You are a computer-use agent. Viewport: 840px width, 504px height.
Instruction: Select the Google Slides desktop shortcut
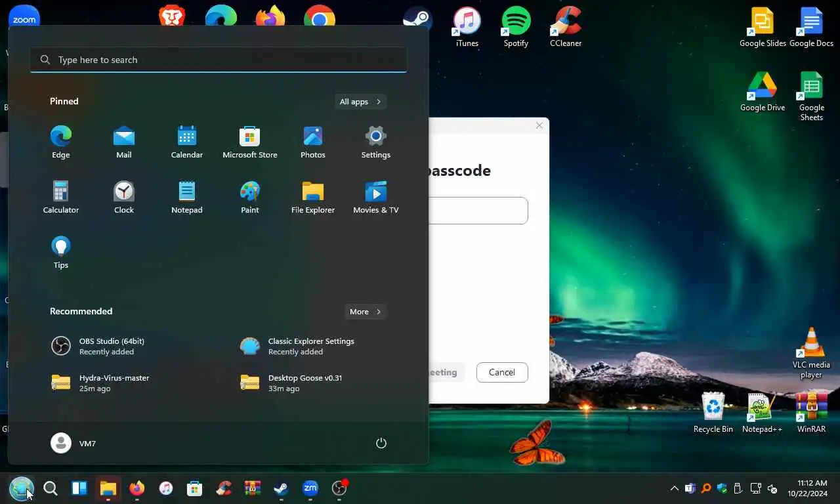pos(763,28)
